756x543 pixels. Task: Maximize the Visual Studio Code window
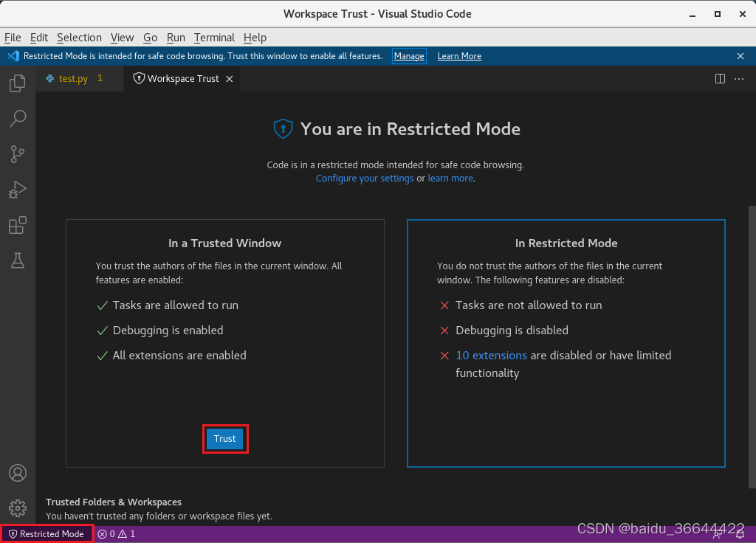click(x=718, y=14)
